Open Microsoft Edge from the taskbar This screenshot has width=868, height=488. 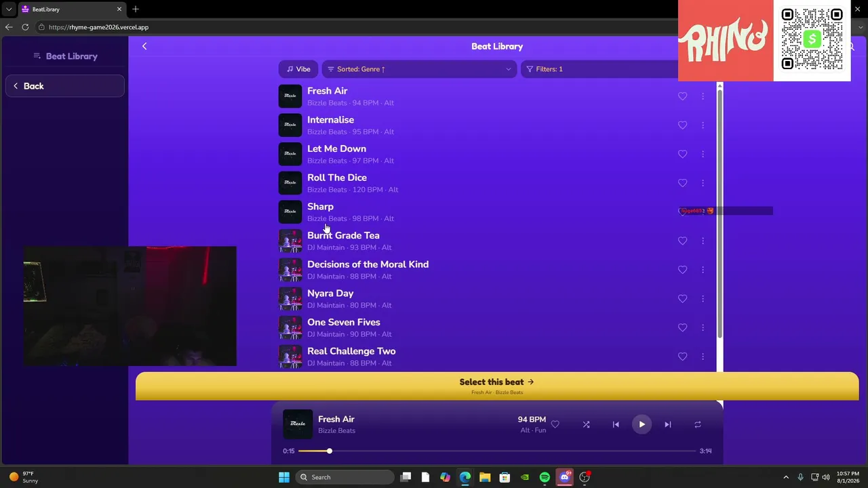pos(465,477)
